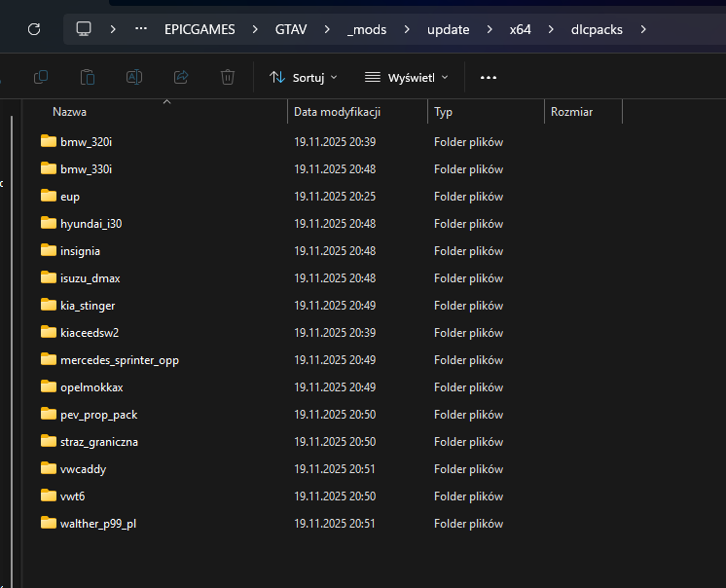The height and width of the screenshot is (588, 726).
Task: Click the Paste clipboard icon in the toolbar
Action: (x=88, y=77)
